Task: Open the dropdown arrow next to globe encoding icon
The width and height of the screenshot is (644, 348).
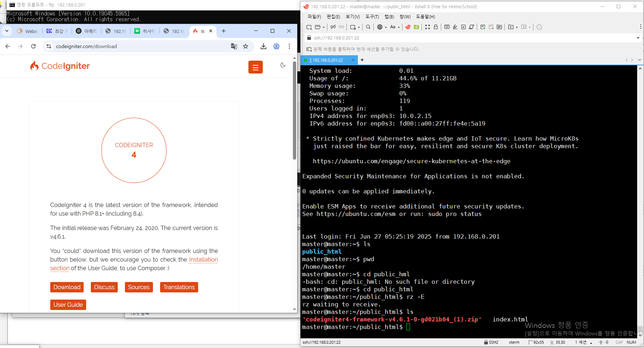Action: coord(386,27)
